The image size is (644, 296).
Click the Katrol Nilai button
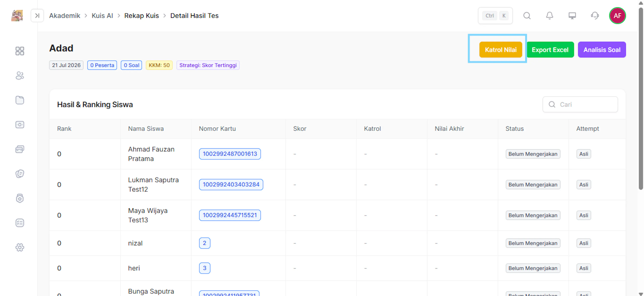click(500, 50)
